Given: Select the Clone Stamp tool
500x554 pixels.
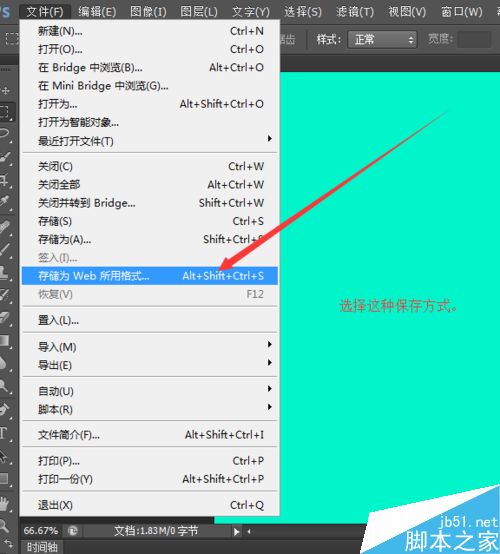Looking at the screenshot, I should [5, 273].
